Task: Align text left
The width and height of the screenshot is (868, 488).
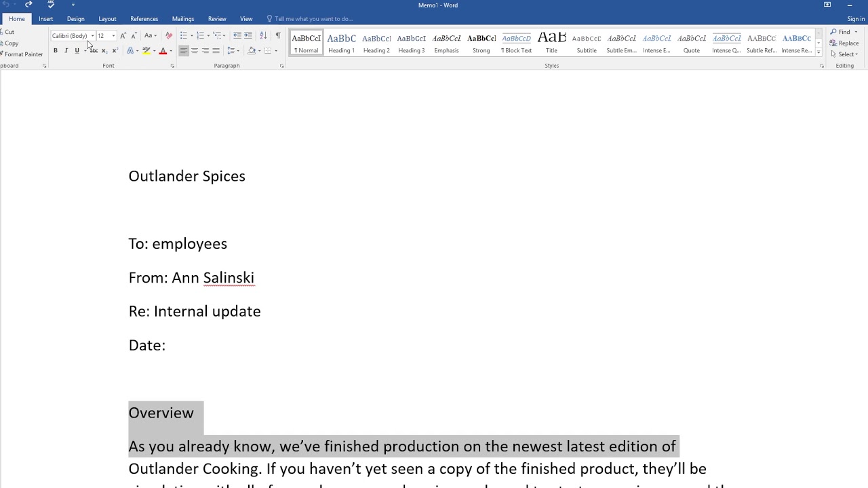Action: [184, 51]
